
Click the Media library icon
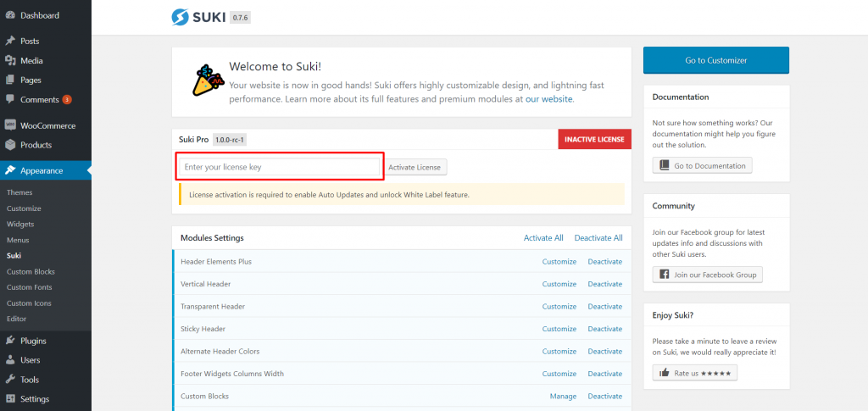10,61
